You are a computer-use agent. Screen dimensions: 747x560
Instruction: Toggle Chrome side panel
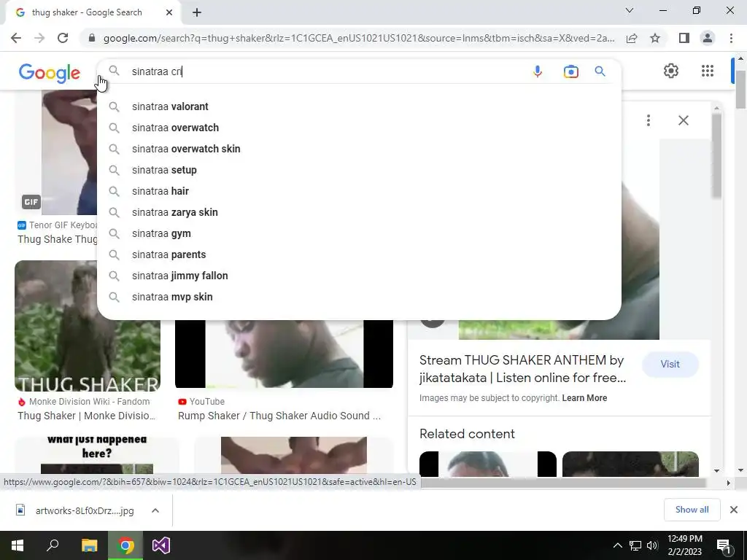[684, 38]
